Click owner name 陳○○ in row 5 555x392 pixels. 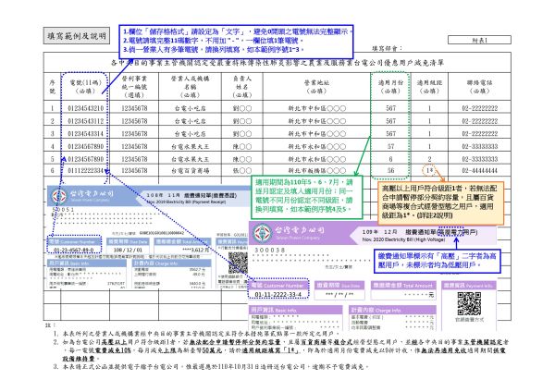point(242,159)
